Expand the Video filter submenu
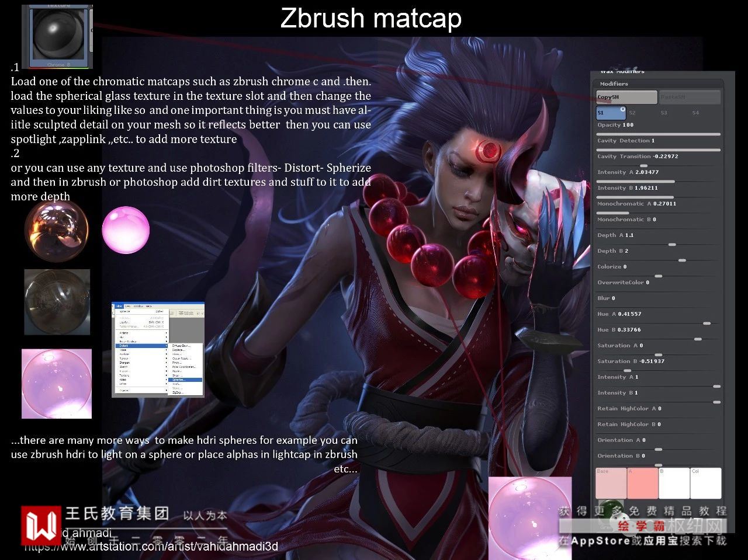The width and height of the screenshot is (748, 560). 141,380
